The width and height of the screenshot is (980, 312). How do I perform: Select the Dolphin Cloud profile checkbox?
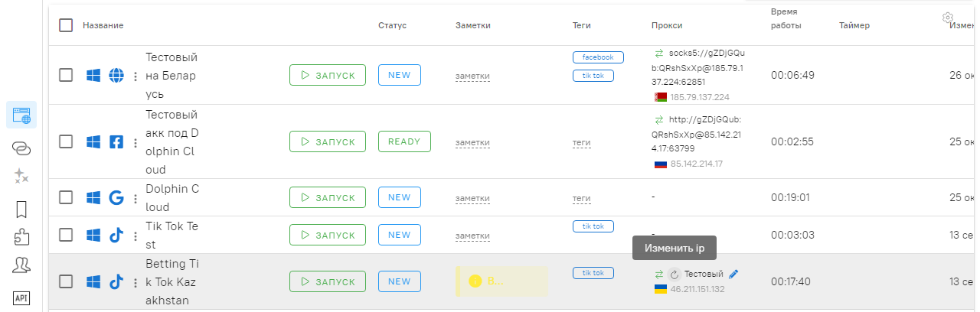[x=66, y=197]
